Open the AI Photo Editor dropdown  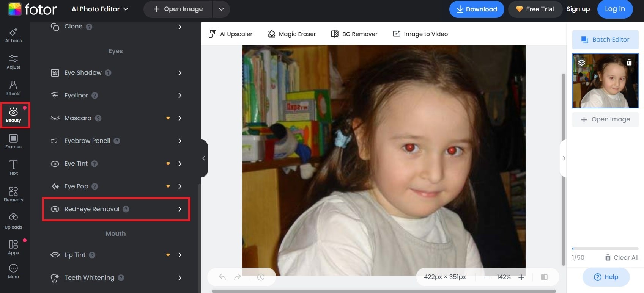(x=100, y=9)
